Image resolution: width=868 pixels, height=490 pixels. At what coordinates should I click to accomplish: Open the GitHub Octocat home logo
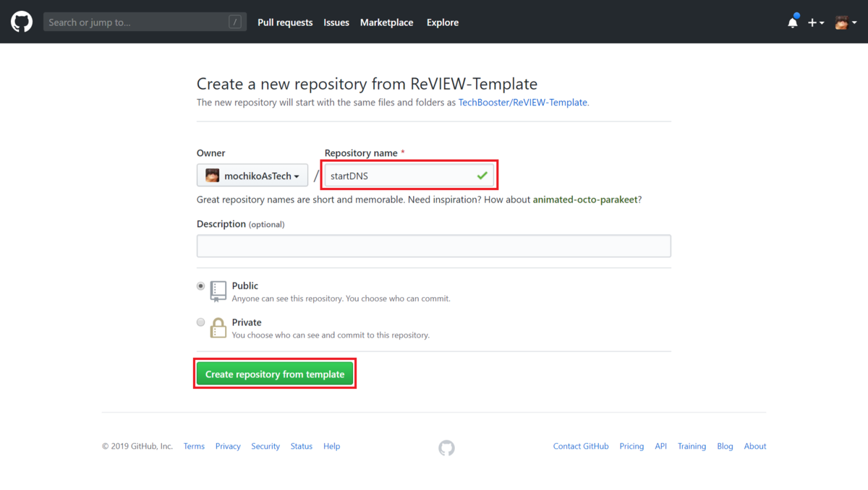coord(22,22)
